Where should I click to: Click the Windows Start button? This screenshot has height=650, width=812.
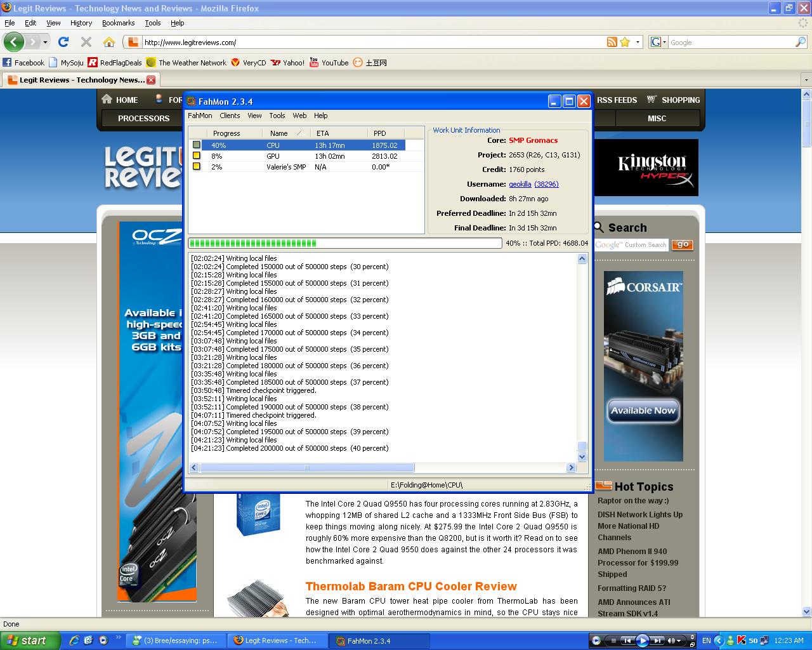coord(30,640)
